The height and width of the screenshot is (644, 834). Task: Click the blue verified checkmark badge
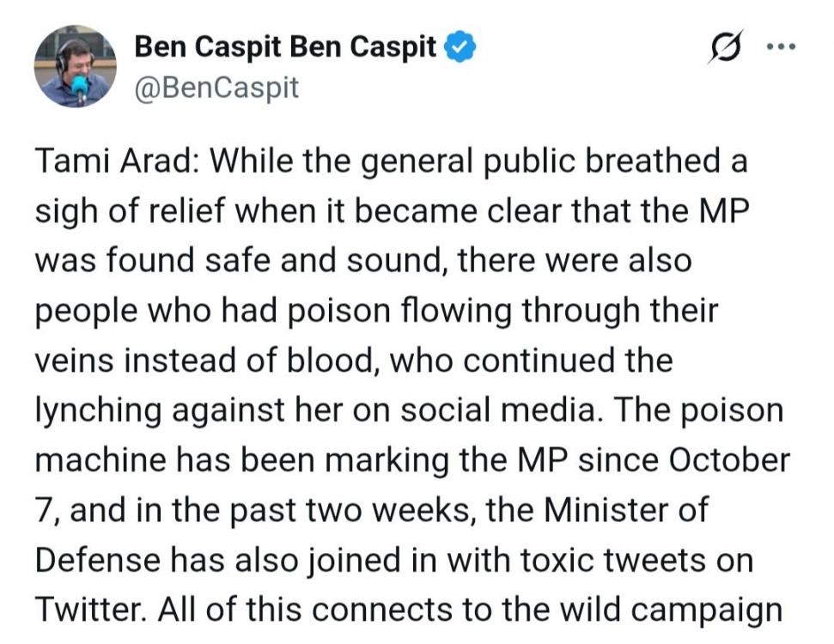(x=461, y=48)
